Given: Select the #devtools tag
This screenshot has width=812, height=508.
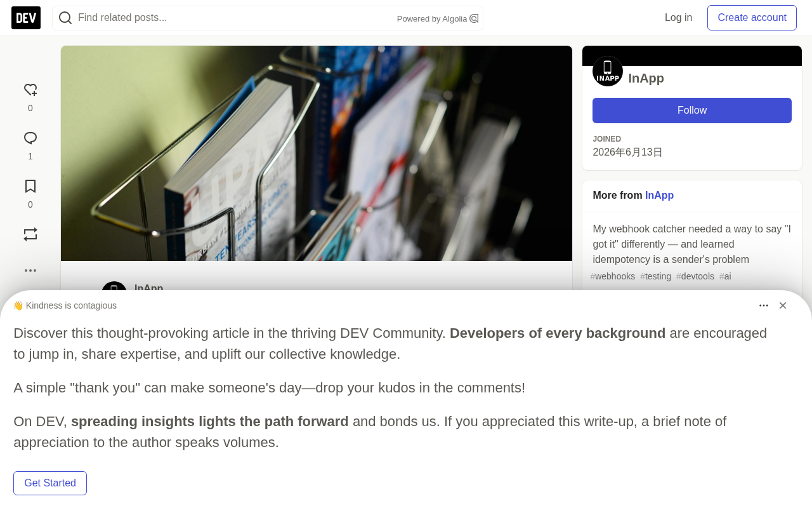Looking at the screenshot, I should point(695,277).
